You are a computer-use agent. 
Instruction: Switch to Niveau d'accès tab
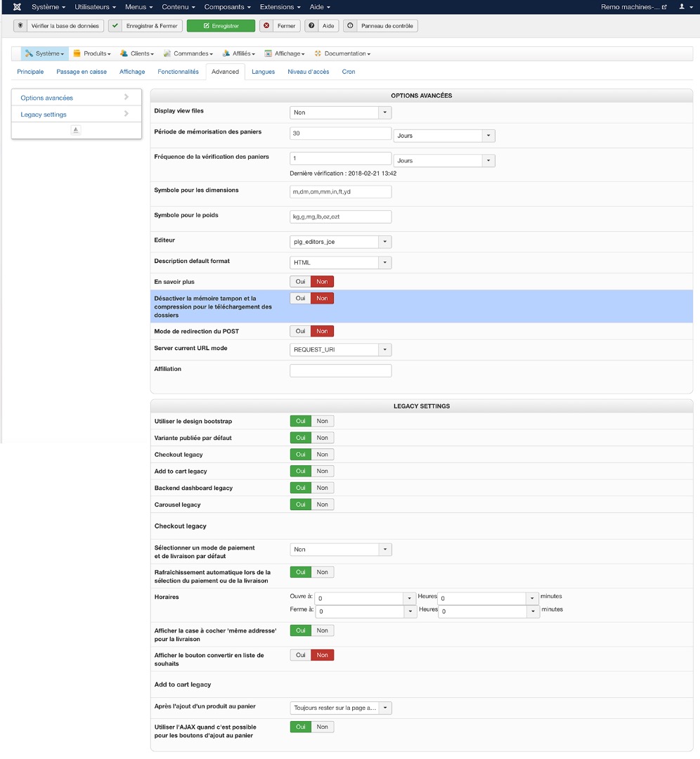[309, 72]
